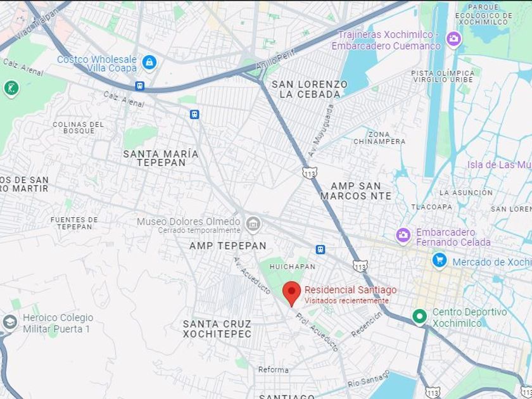Click the Heroico Colegio Militar graduation icon

tap(10, 322)
